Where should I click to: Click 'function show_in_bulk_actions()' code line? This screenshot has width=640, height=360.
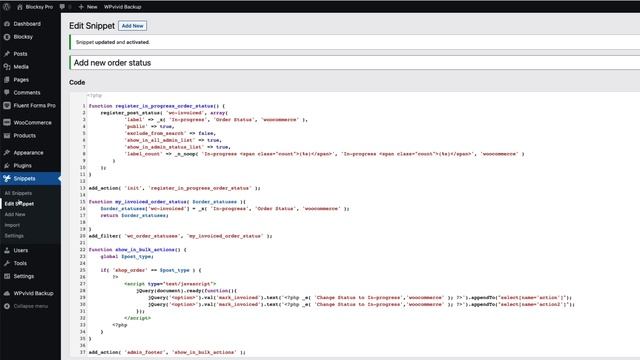click(x=137, y=249)
